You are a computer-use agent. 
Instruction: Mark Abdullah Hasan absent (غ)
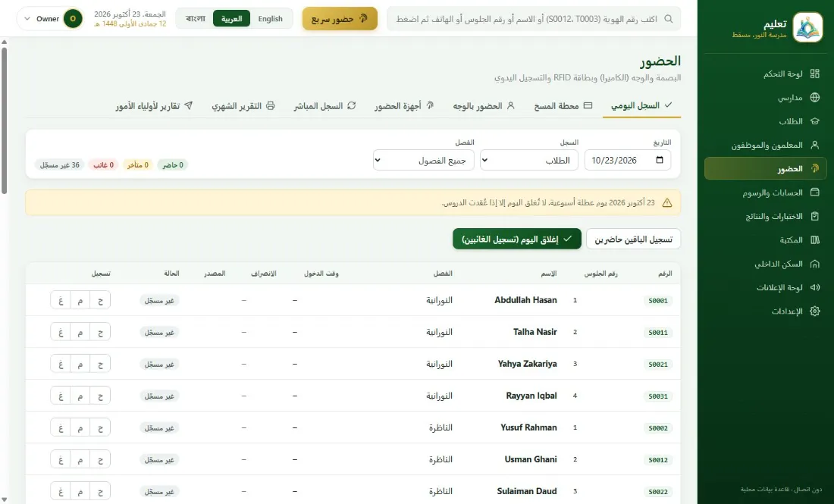coord(61,300)
